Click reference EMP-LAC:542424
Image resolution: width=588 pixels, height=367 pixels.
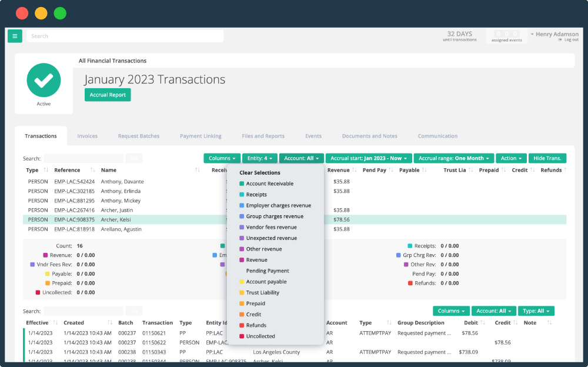pos(74,182)
